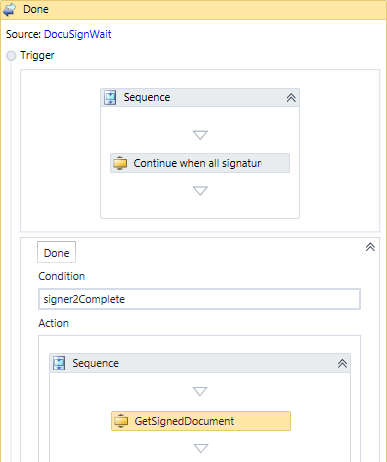Collapse the Done condition panel

(370, 247)
